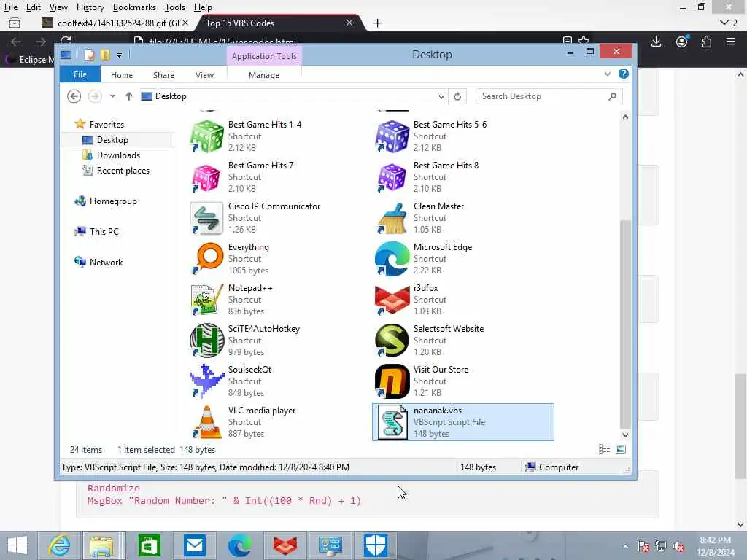Open the Share ribbon tab
The image size is (747, 560).
pos(163,75)
